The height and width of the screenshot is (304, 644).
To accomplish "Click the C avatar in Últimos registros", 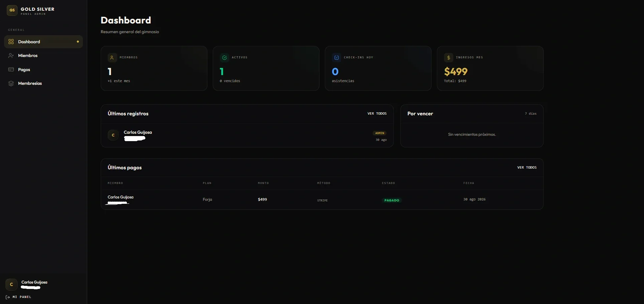I will [113, 135].
